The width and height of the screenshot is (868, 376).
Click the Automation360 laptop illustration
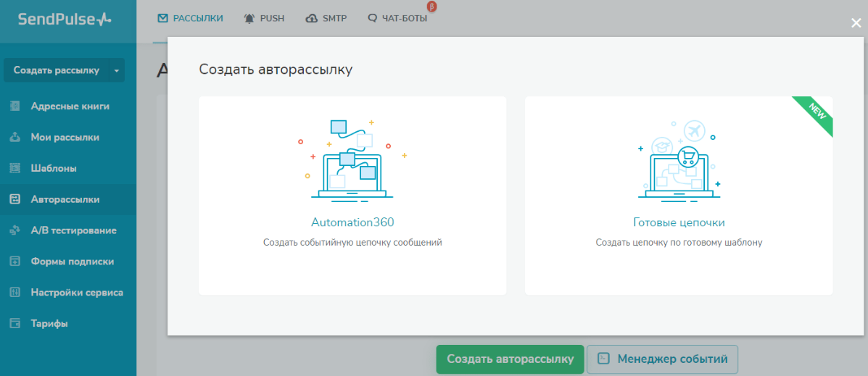click(x=352, y=159)
